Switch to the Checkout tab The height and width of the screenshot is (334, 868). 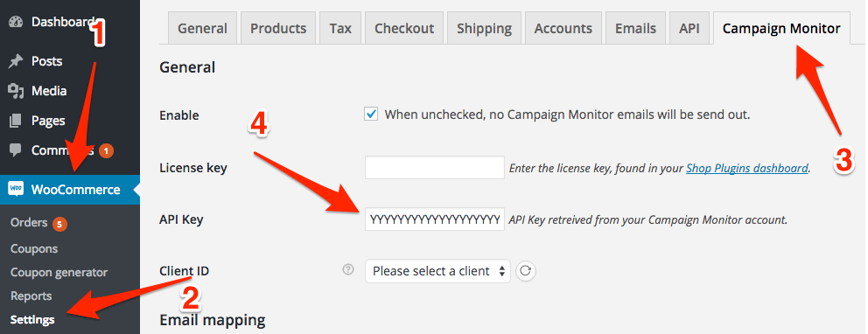404,29
